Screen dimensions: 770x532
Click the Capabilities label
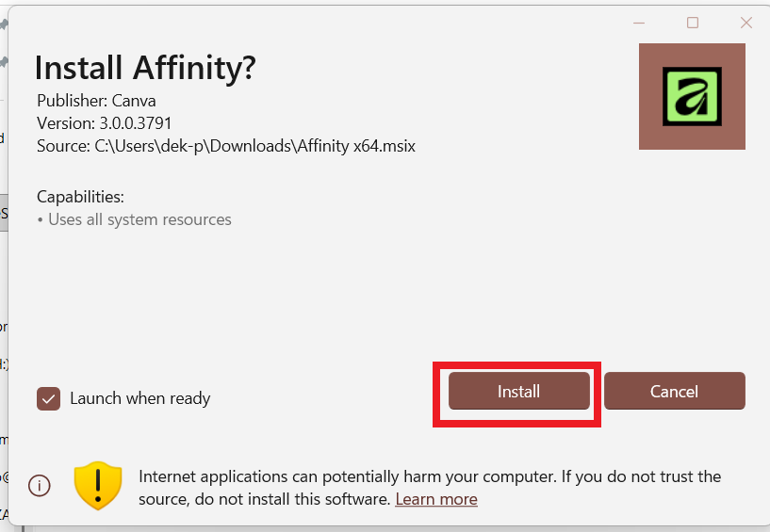[x=80, y=197]
